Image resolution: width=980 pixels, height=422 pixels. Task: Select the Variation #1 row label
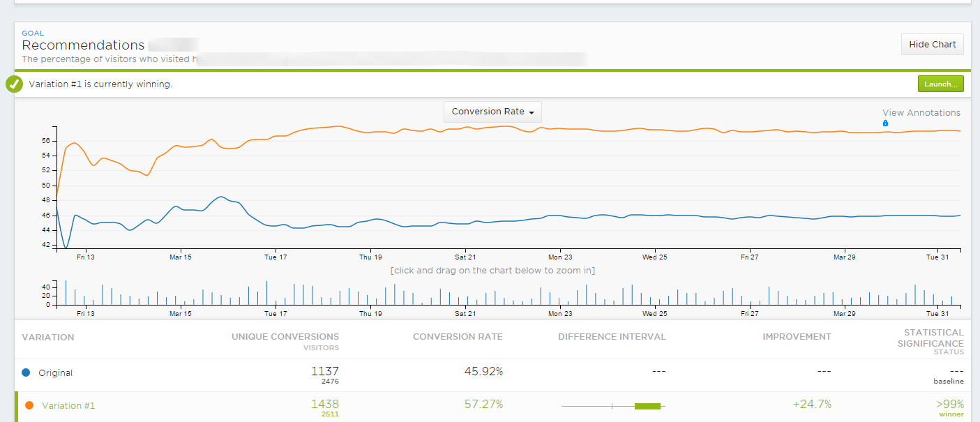(x=68, y=405)
